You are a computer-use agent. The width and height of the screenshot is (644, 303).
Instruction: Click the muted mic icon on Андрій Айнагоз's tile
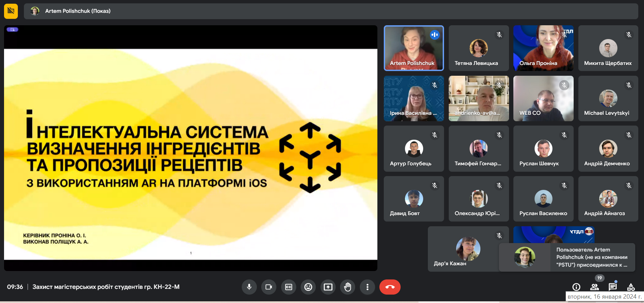pyautogui.click(x=629, y=186)
